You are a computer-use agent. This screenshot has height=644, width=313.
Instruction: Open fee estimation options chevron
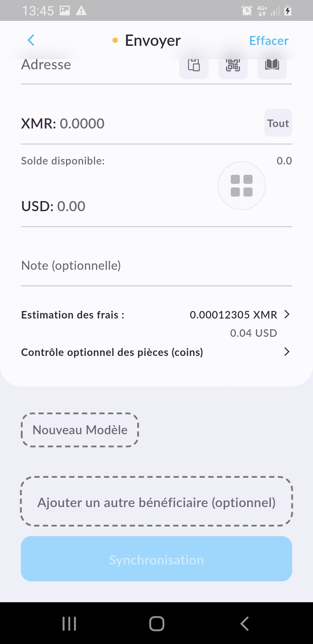(x=287, y=314)
